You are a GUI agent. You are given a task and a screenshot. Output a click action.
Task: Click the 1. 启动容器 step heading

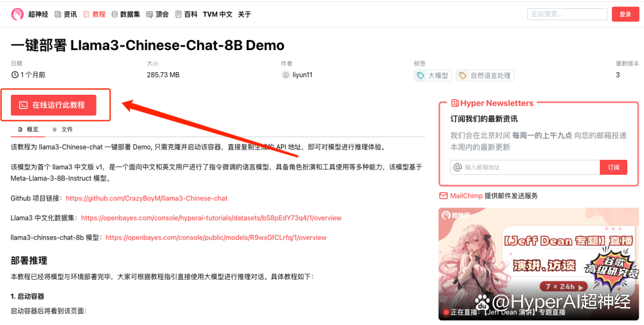[x=27, y=296]
